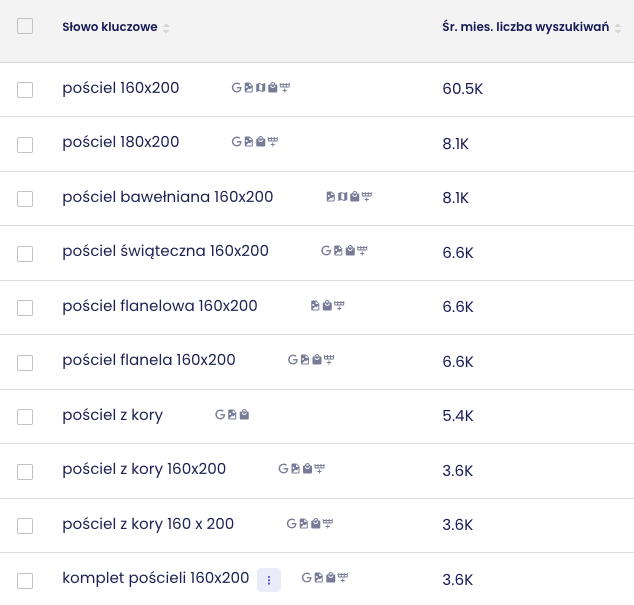Viewport: 634px width, 605px height.
Task: Click the shopping bag icon beside pościel 180x200
Action: pos(261,142)
